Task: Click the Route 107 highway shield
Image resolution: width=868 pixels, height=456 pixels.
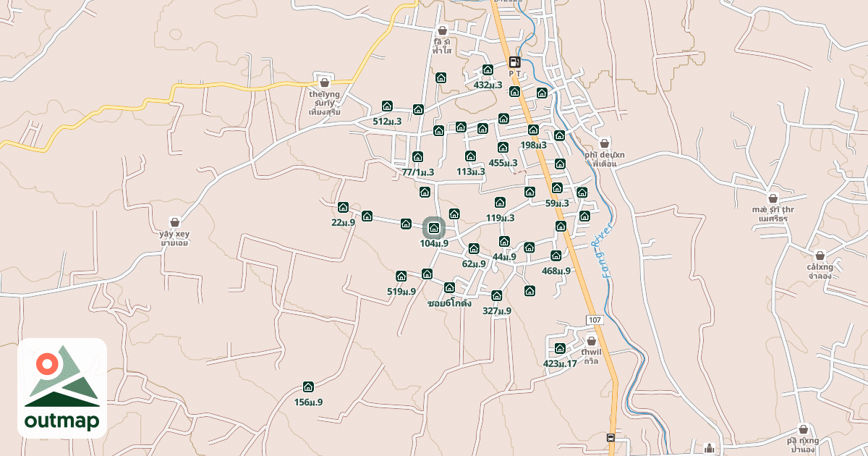Action: (594, 320)
